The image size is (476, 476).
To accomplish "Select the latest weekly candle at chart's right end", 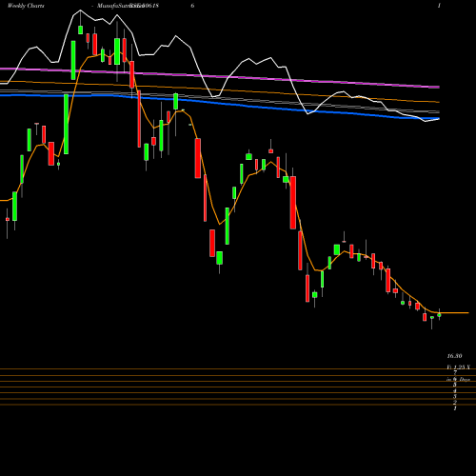I will [x=439, y=315].
